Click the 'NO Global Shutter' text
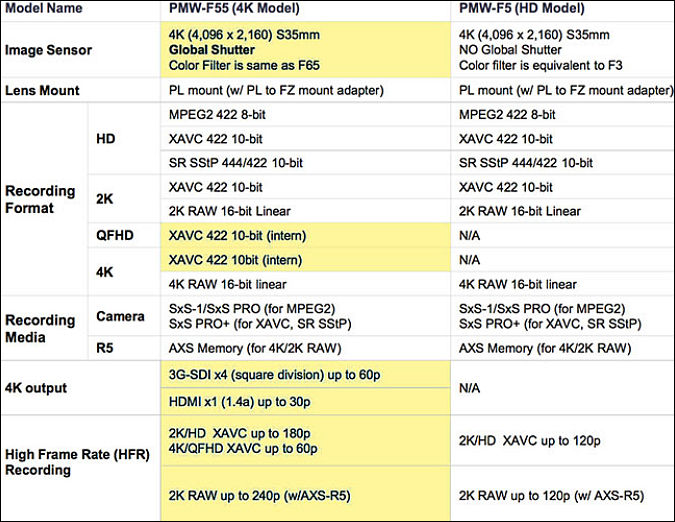 pyautogui.click(x=510, y=50)
